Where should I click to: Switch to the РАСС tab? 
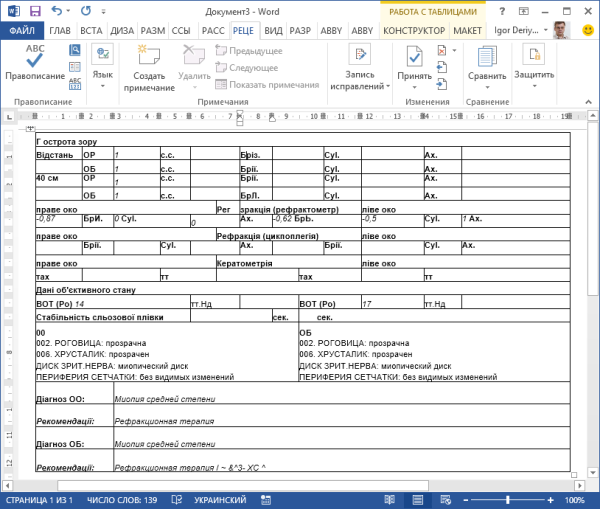click(x=213, y=31)
